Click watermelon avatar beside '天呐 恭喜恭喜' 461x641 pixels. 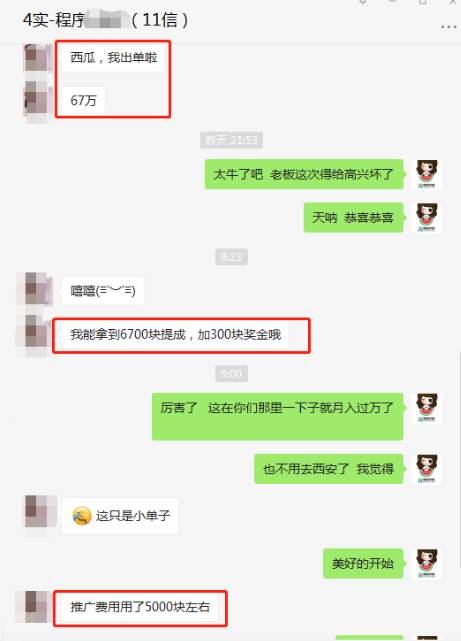[x=427, y=217]
